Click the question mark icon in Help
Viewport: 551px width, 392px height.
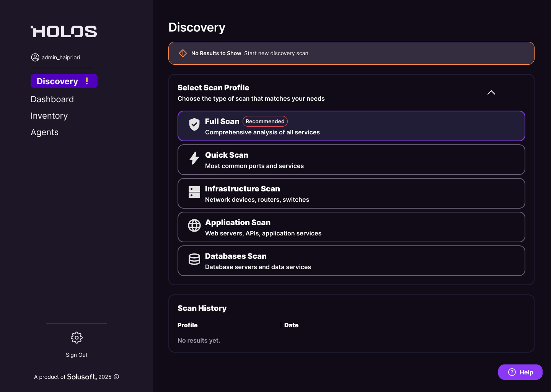pyautogui.click(x=512, y=372)
